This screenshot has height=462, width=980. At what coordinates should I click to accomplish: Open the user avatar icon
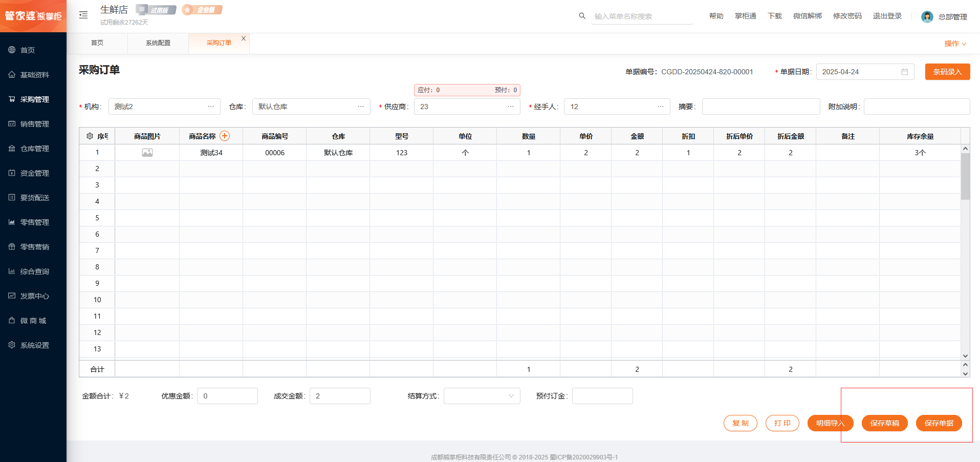[927, 17]
